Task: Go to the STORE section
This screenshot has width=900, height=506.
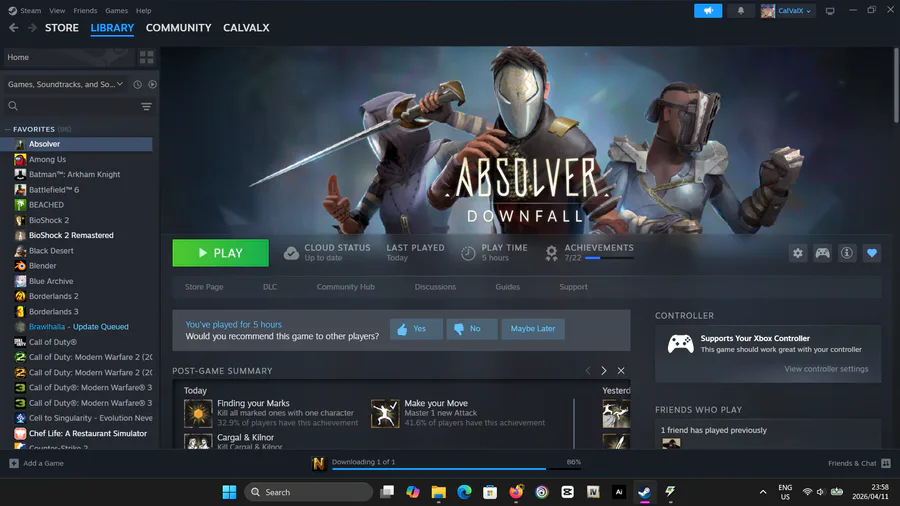Action: (61, 28)
